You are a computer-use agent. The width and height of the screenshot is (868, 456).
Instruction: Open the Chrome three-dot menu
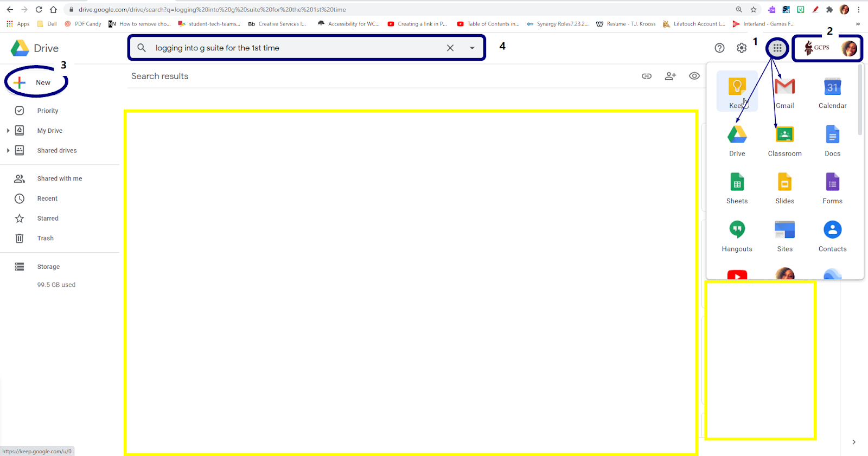coord(859,9)
